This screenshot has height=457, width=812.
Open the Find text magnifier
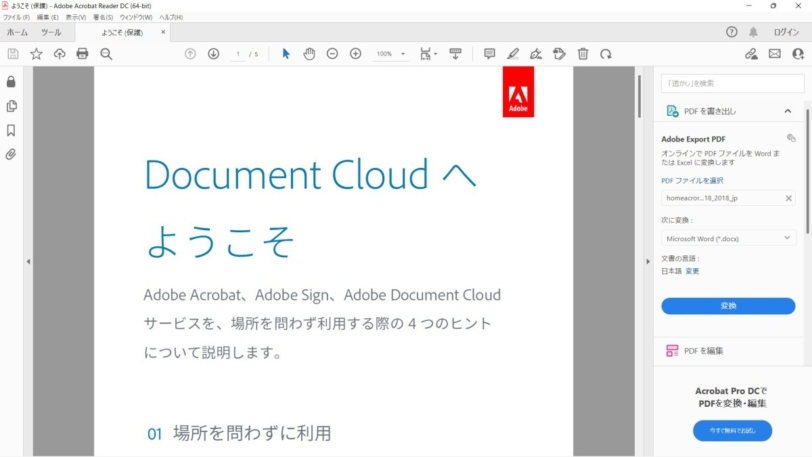106,54
